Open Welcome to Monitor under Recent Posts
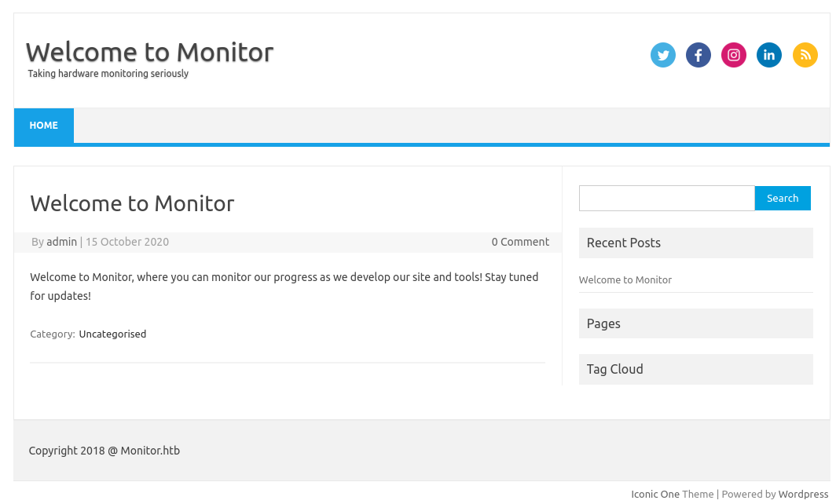 [x=625, y=279]
